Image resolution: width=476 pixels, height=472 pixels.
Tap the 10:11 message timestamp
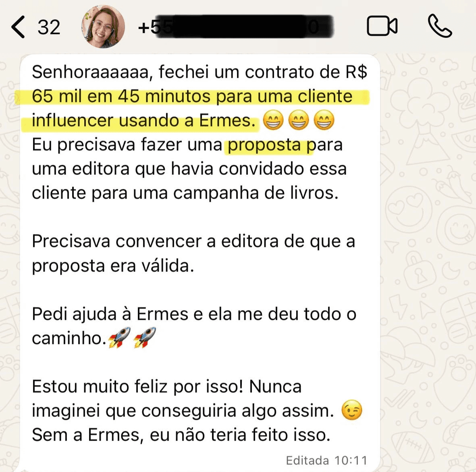[x=351, y=460]
